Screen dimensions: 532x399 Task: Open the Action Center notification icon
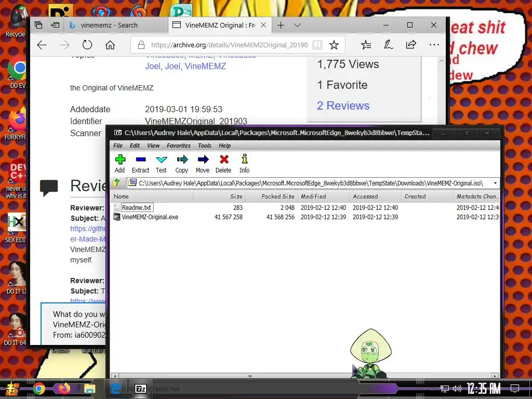[515, 389]
